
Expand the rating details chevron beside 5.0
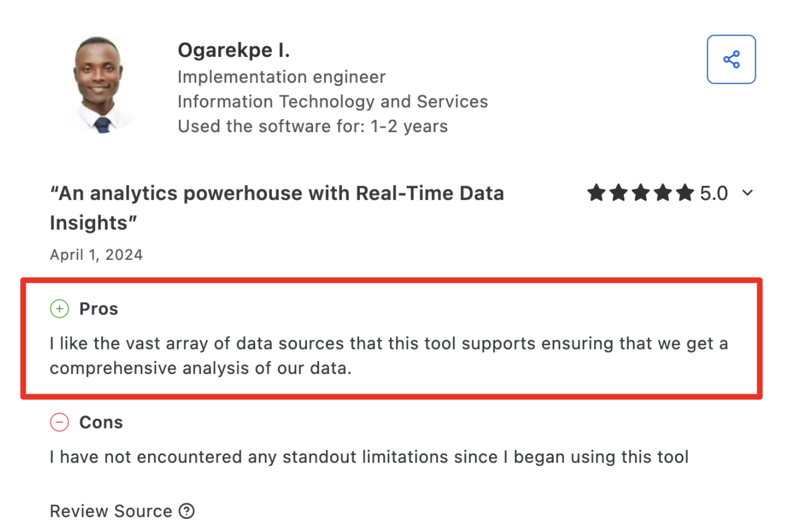(x=747, y=193)
